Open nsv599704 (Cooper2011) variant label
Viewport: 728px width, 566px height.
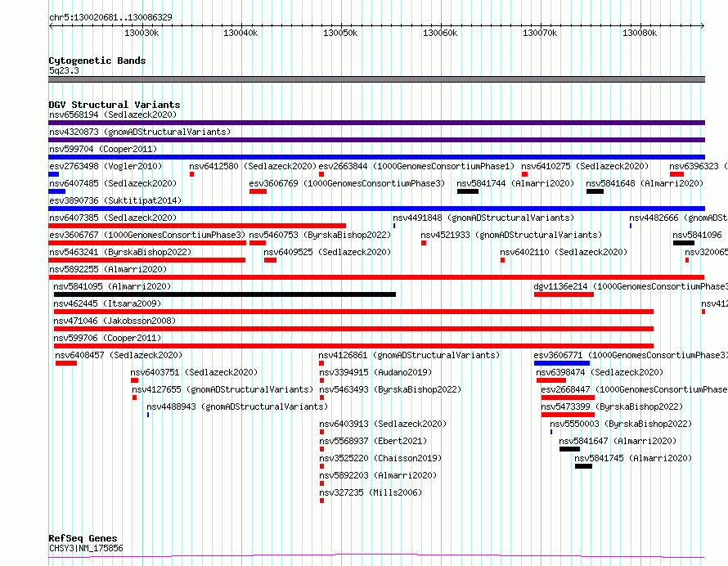[103, 149]
